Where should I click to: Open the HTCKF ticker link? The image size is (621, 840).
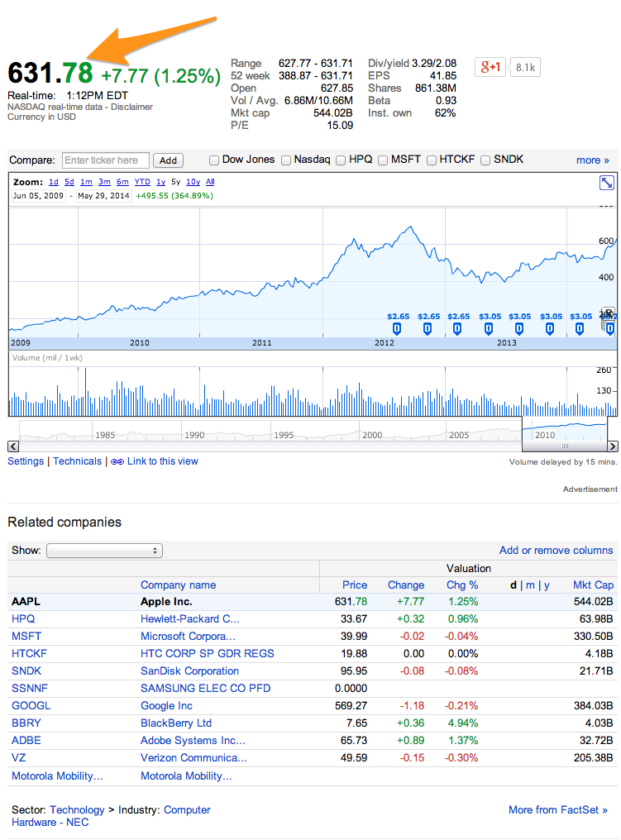point(30,654)
